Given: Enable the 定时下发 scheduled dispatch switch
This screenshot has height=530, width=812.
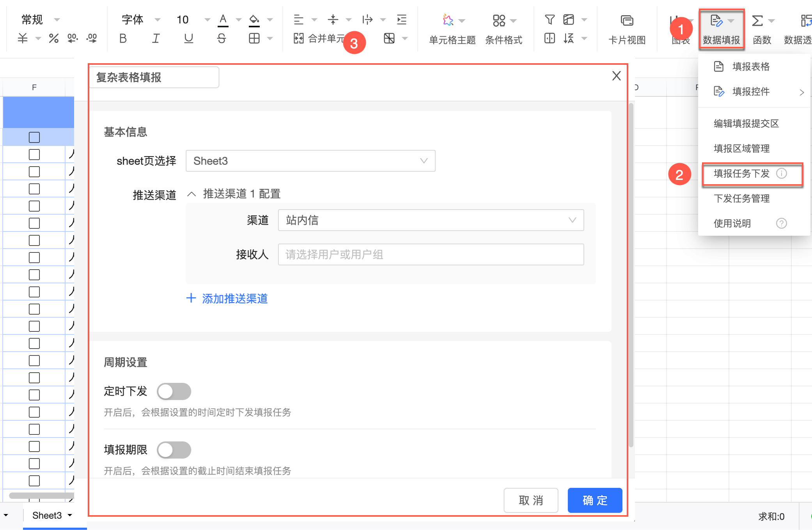Looking at the screenshot, I should pos(174,391).
